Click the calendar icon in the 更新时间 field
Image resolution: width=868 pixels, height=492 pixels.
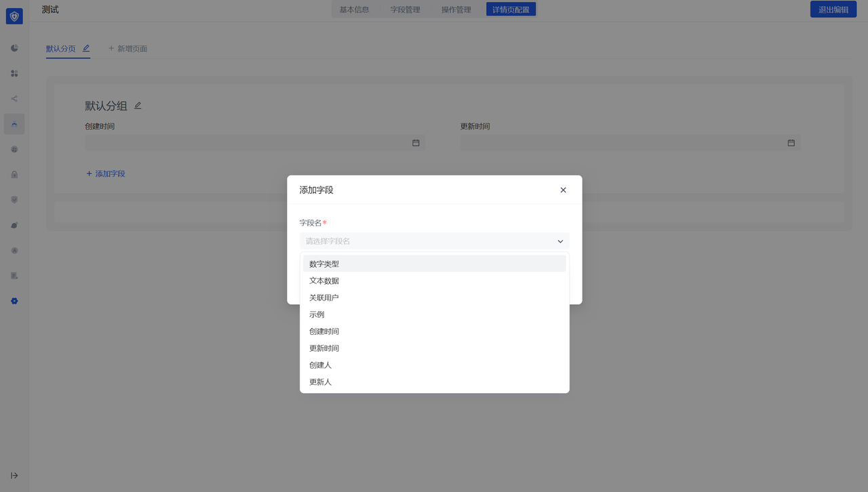coord(791,143)
